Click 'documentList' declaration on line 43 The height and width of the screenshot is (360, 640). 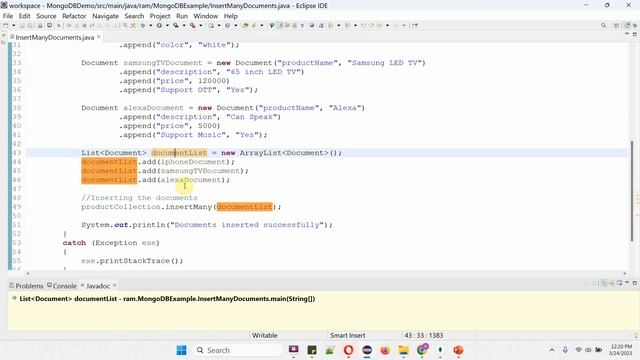[179, 153]
